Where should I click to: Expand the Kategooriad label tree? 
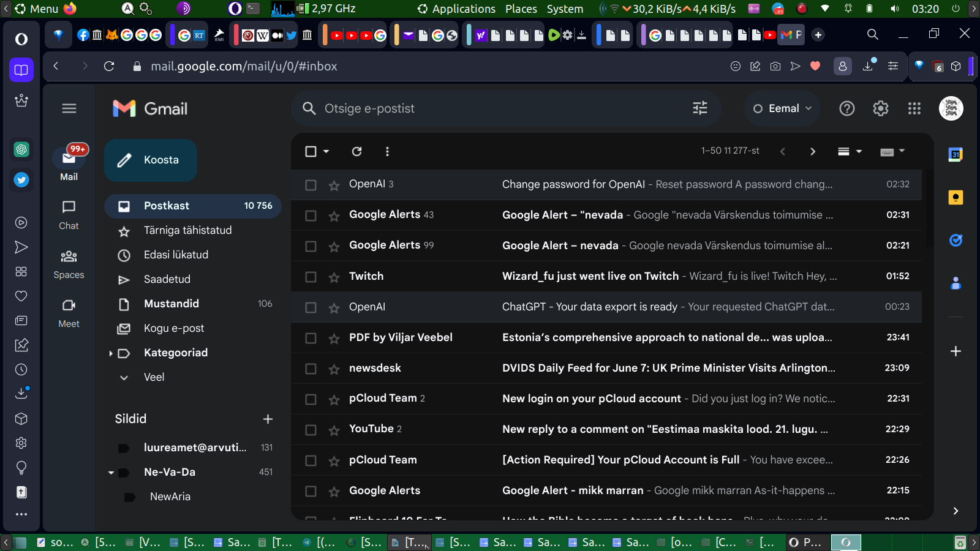tap(111, 353)
